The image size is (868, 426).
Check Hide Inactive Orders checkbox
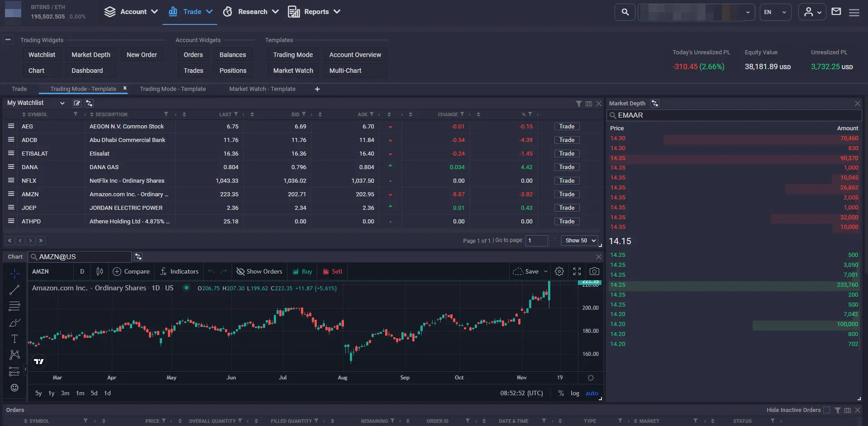coord(826,410)
